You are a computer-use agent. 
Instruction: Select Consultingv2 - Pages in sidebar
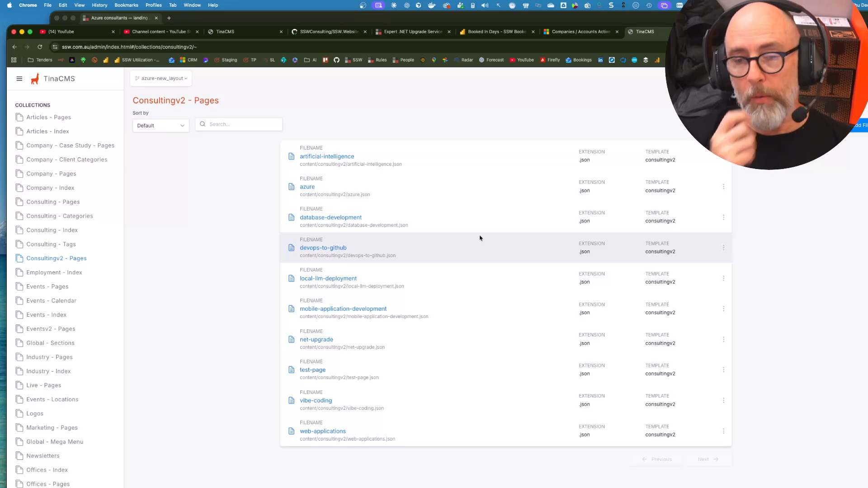56,258
